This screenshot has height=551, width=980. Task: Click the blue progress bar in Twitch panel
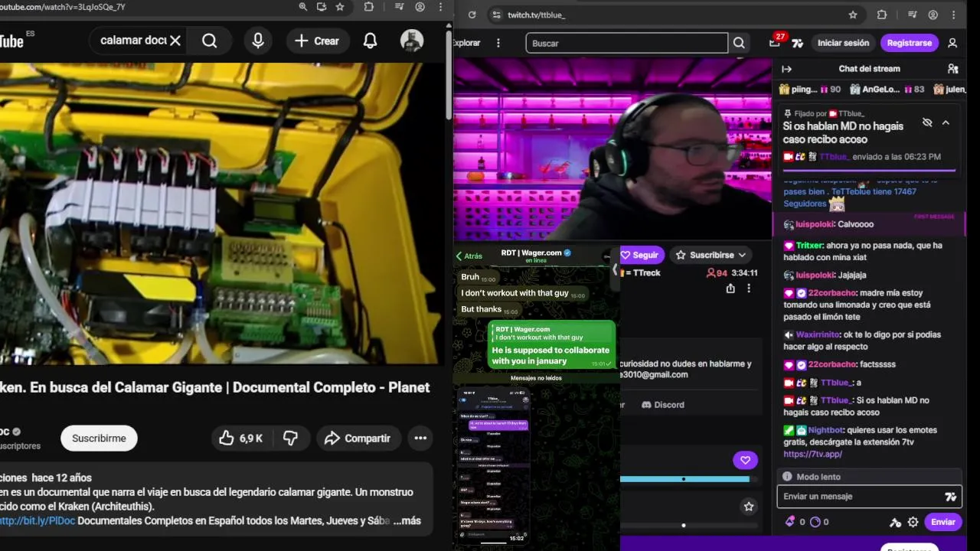click(684, 479)
